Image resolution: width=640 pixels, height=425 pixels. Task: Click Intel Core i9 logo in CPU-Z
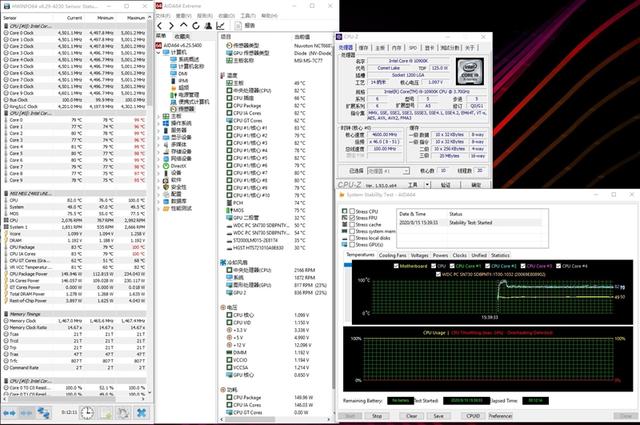(x=470, y=71)
